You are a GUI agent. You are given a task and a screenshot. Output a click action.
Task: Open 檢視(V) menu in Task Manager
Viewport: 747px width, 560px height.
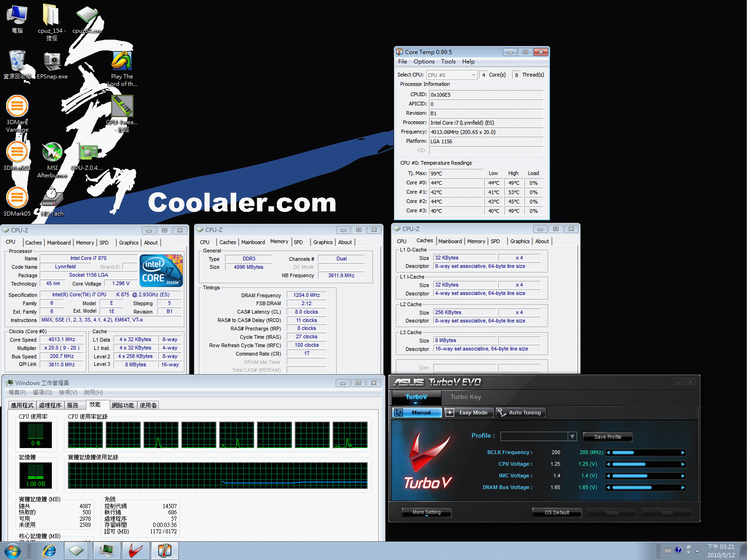tap(68, 392)
